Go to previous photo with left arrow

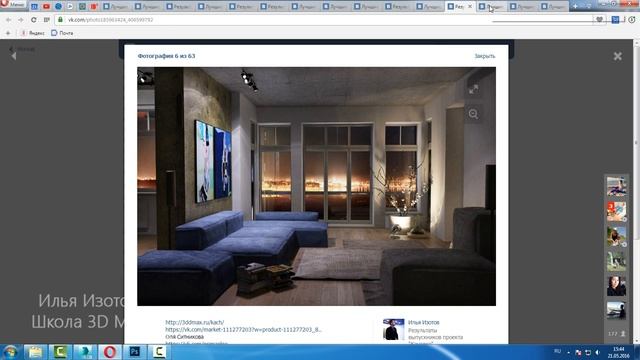pyautogui.click(x=13, y=56)
